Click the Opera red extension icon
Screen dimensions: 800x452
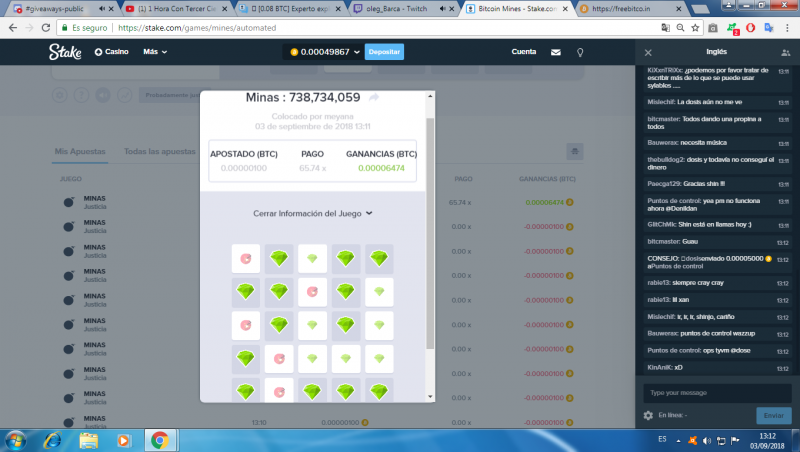coord(750,28)
